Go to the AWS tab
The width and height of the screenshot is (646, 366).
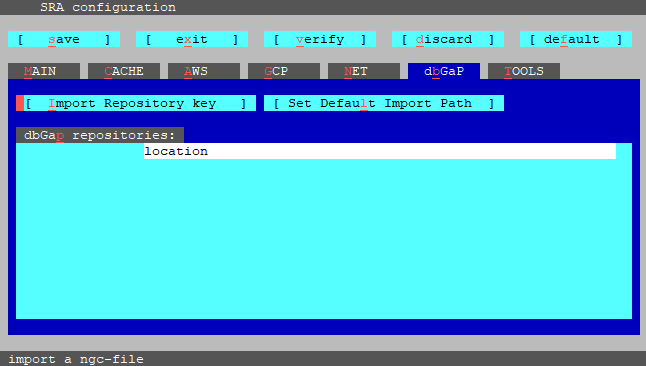[204, 71]
